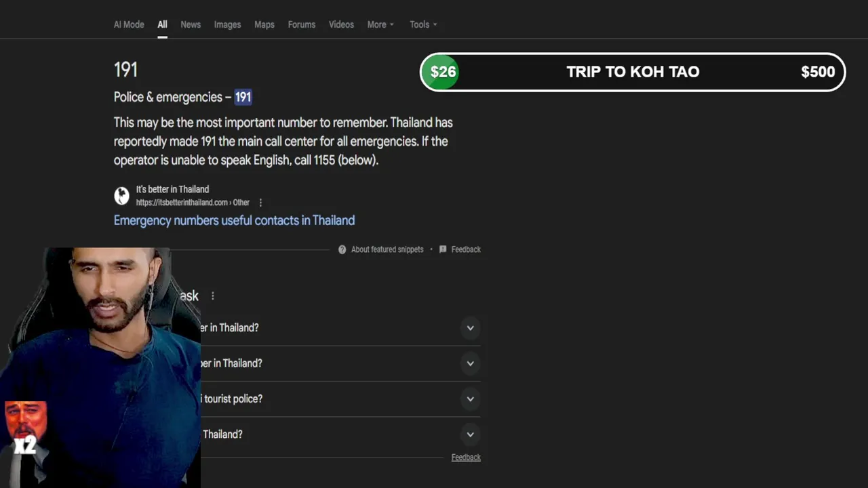This screenshot has height=488, width=868.
Task: Switch to the AI Mode tab
Action: click(129, 24)
